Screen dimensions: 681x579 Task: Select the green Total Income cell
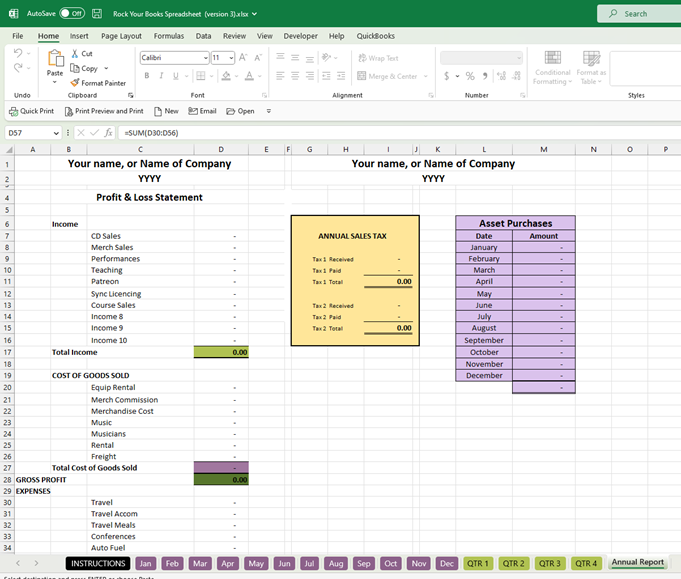click(221, 352)
